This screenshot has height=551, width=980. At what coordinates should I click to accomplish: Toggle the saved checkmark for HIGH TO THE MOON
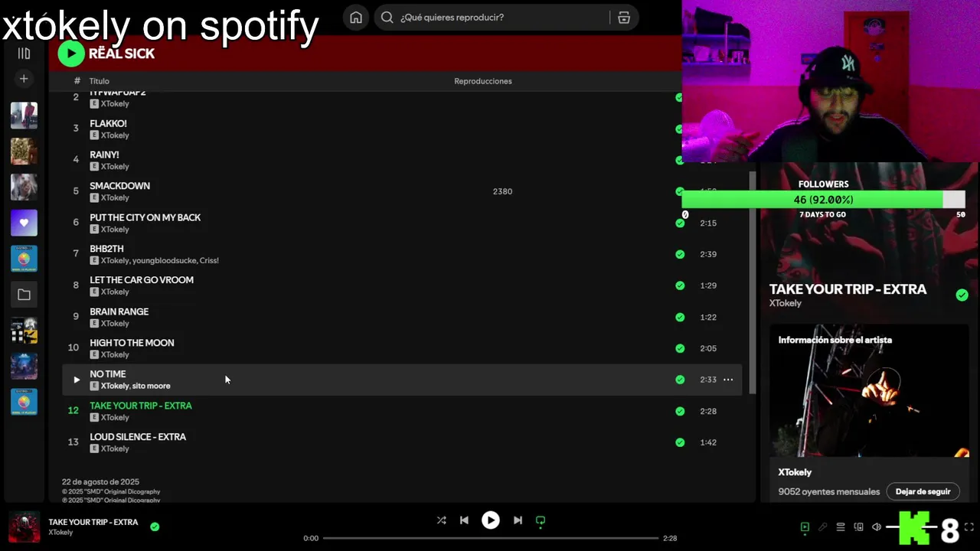click(680, 348)
